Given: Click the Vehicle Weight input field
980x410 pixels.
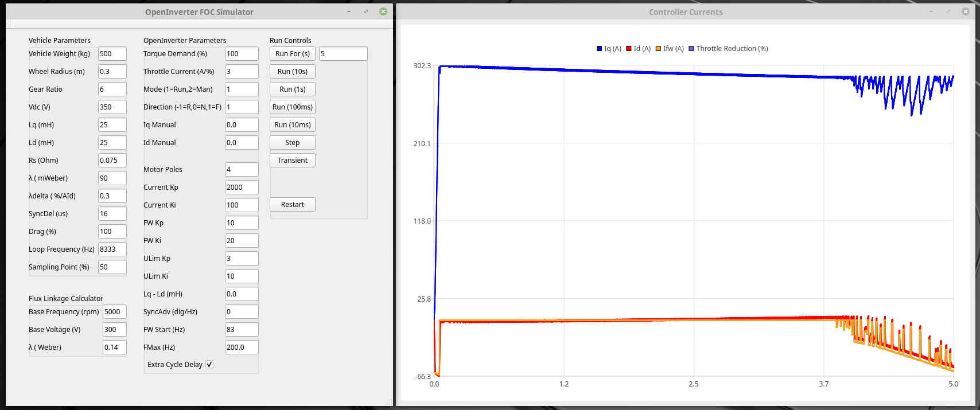Looking at the screenshot, I should [x=112, y=54].
